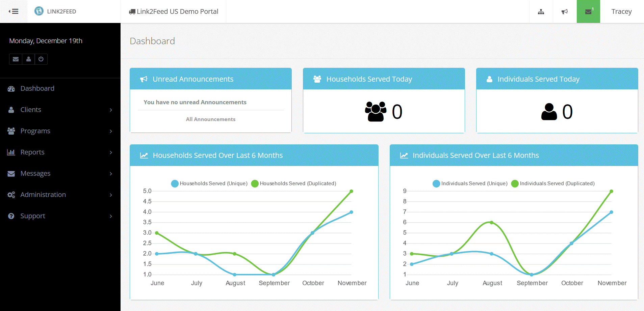Toggle Individuals Served (Unique) legend series
The width and height of the screenshot is (644, 311).
coord(470,183)
